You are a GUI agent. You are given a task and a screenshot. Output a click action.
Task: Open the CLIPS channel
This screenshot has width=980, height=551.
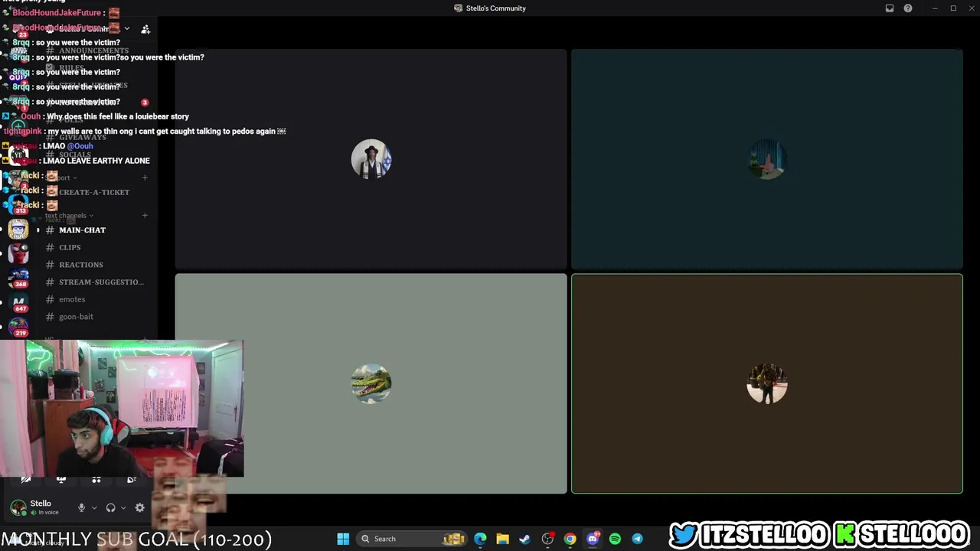coord(96,247)
